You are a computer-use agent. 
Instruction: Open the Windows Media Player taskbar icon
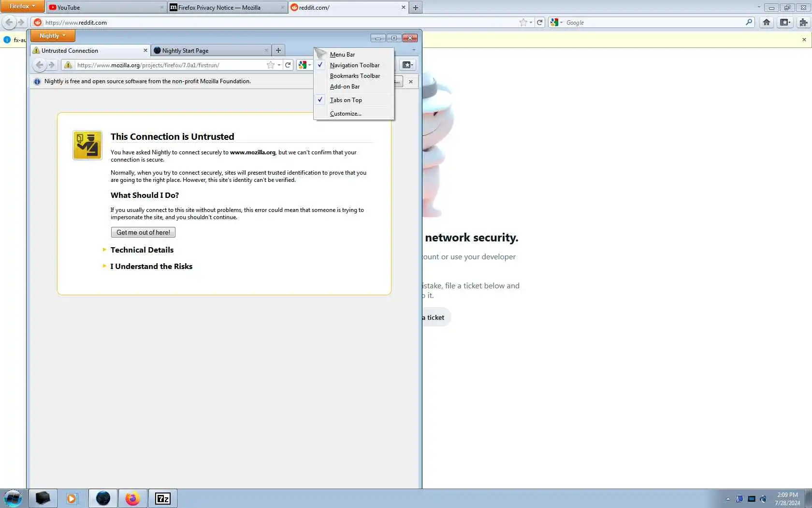(72, 498)
